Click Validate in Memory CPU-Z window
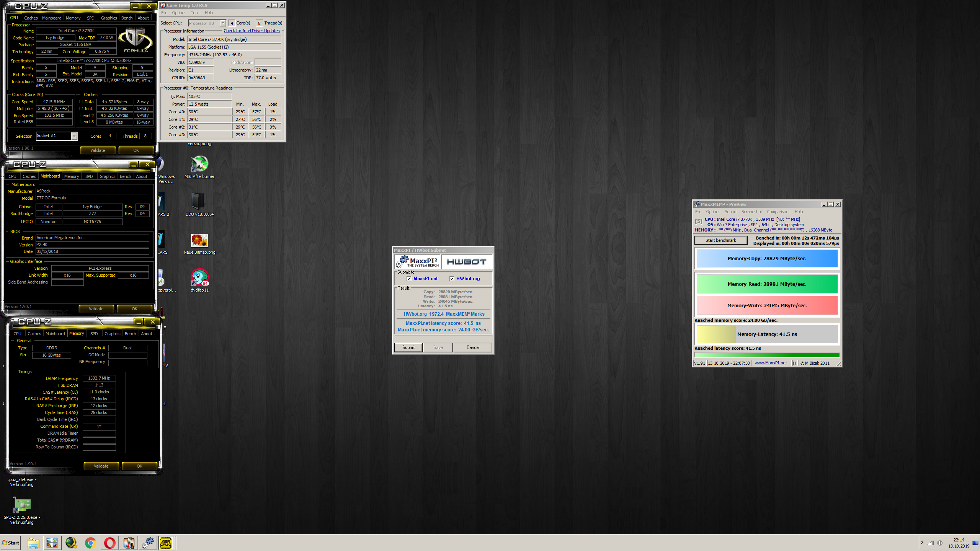 (x=101, y=466)
